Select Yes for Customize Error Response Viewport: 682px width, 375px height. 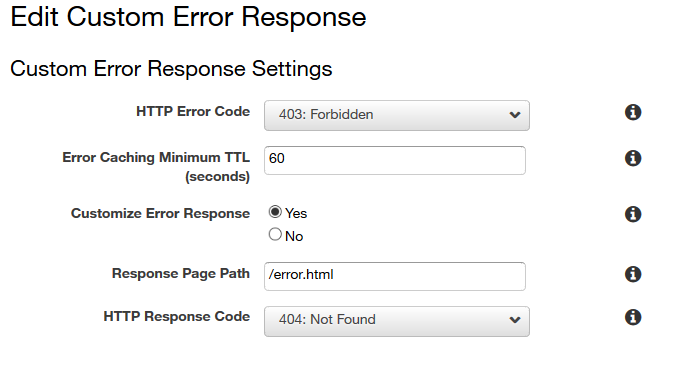coord(275,212)
